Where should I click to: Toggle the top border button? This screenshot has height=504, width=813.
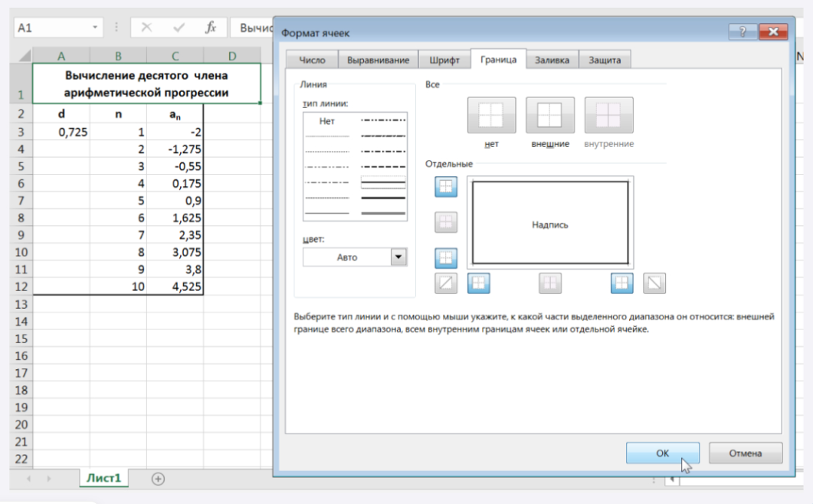[446, 187]
